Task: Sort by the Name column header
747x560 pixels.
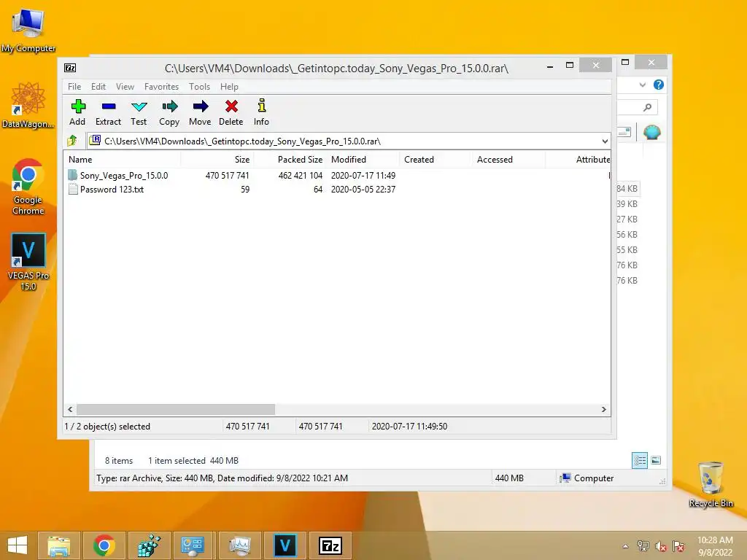Action: pos(122,160)
